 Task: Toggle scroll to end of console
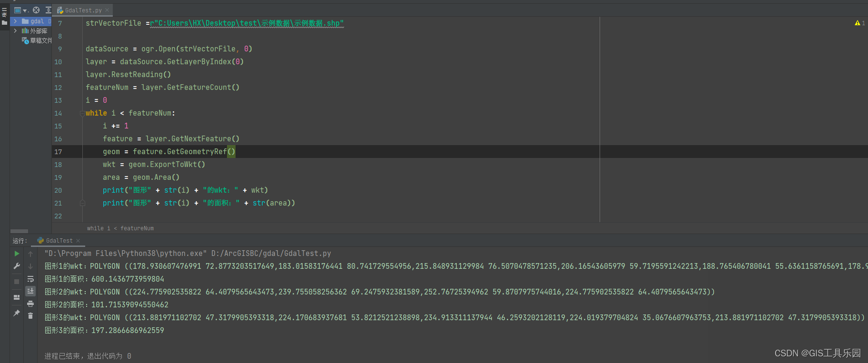(30, 291)
